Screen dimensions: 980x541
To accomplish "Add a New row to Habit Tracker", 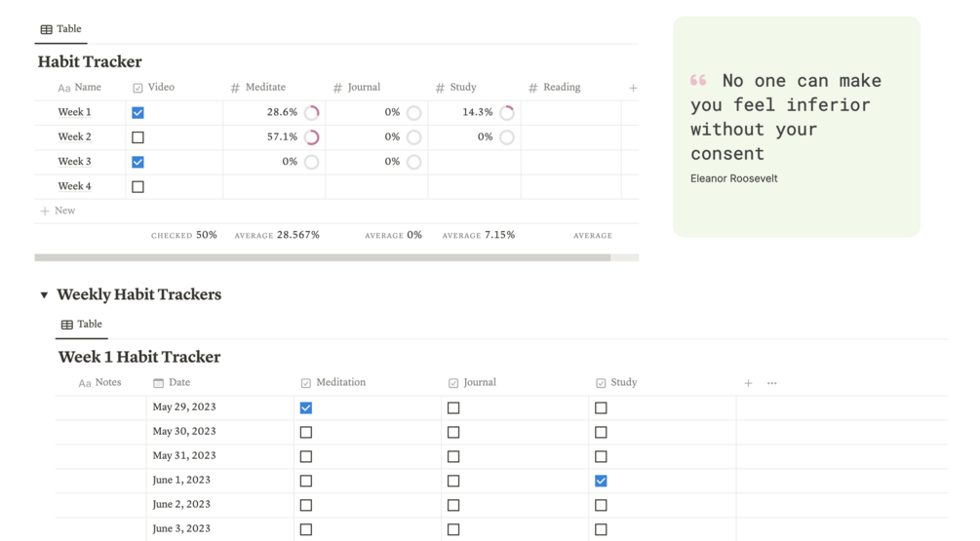I will pos(58,211).
